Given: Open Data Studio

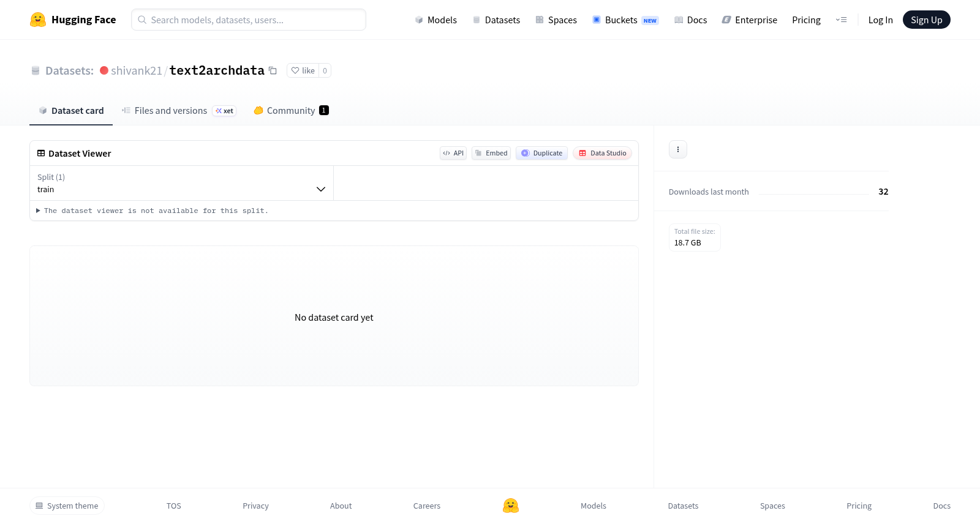Looking at the screenshot, I should (602, 153).
